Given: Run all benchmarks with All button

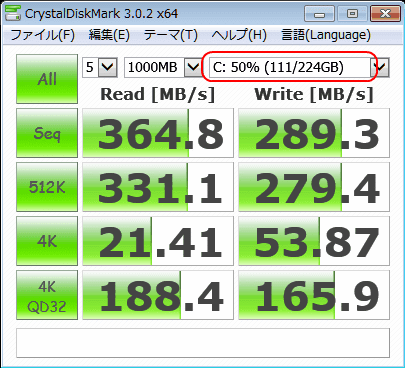Looking at the screenshot, I should (47, 79).
